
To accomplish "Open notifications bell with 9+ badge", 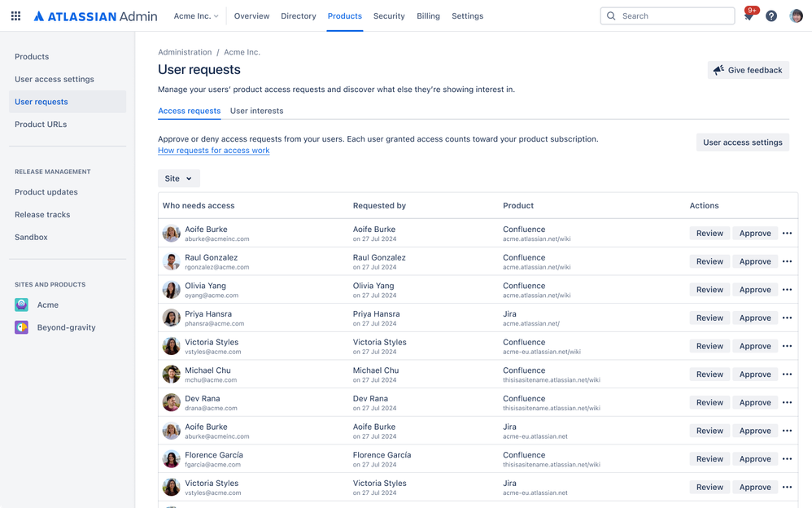I will (x=749, y=15).
